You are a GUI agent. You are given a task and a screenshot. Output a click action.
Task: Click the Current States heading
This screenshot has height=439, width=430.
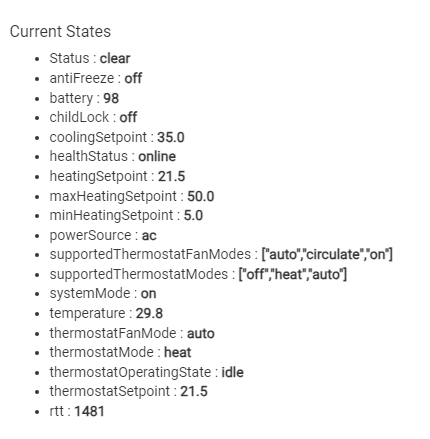[x=60, y=32]
